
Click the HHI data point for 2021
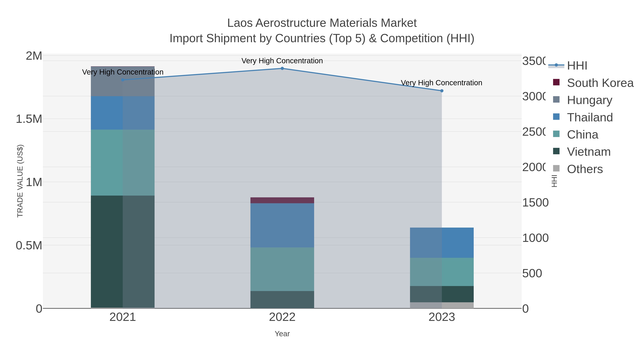(x=123, y=80)
